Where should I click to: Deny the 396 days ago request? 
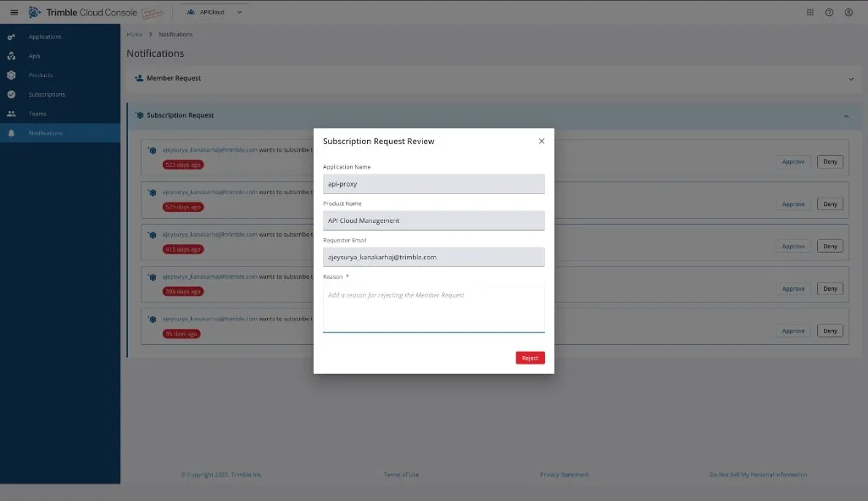(830, 288)
